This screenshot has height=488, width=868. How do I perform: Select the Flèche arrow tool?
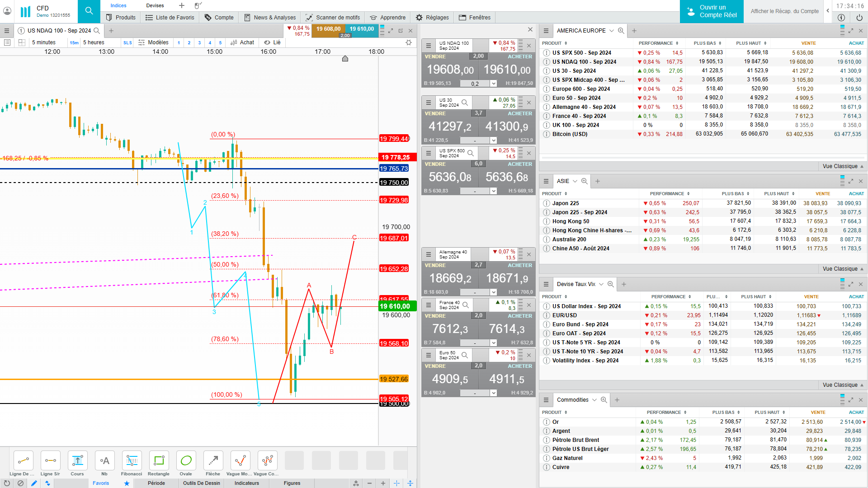click(213, 461)
